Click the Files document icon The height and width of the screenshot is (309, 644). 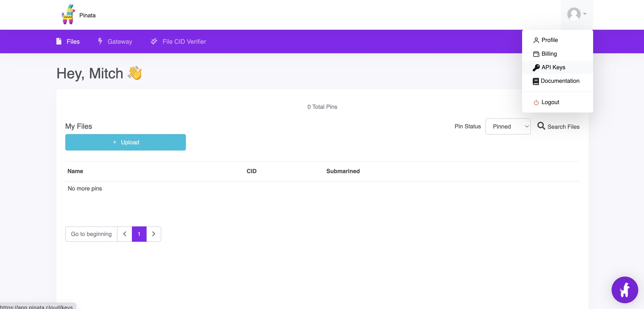59,41
